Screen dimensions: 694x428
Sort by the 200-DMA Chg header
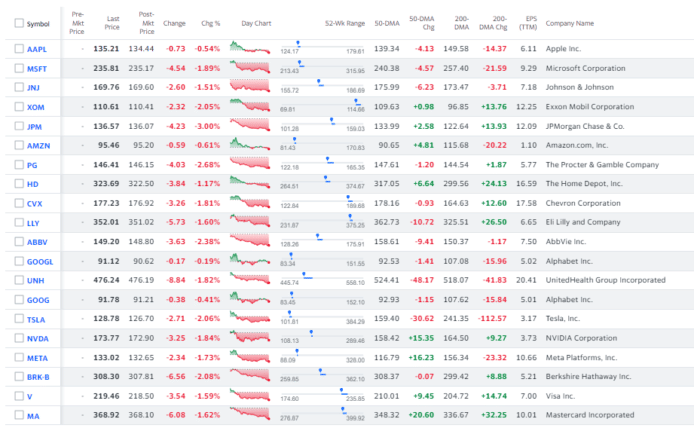(x=493, y=23)
